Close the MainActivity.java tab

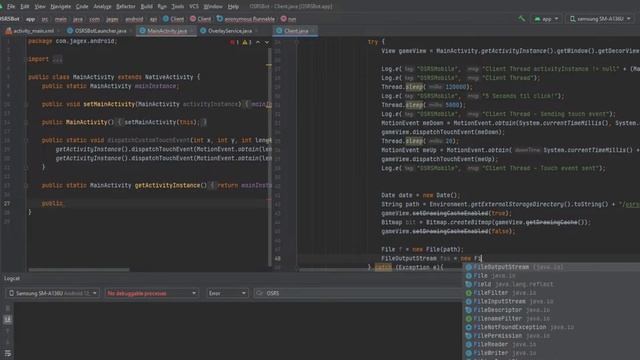pyautogui.click(x=192, y=31)
